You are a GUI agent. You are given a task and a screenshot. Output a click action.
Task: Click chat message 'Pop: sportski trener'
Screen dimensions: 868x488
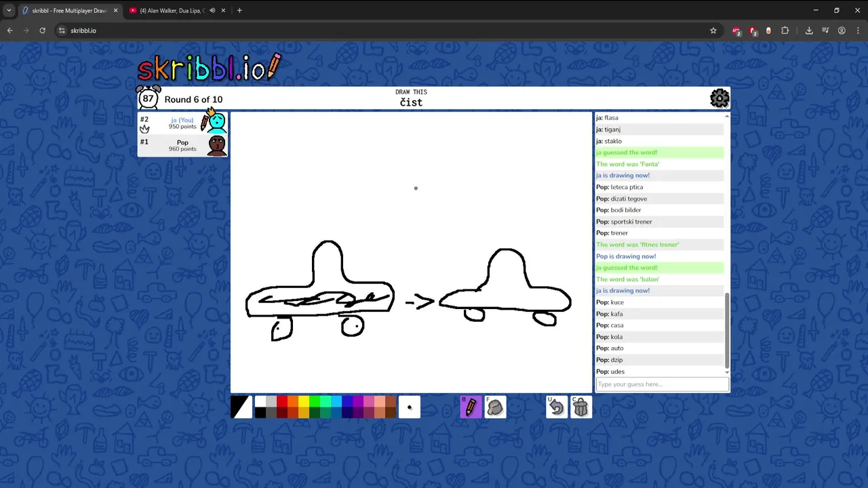tap(659, 222)
